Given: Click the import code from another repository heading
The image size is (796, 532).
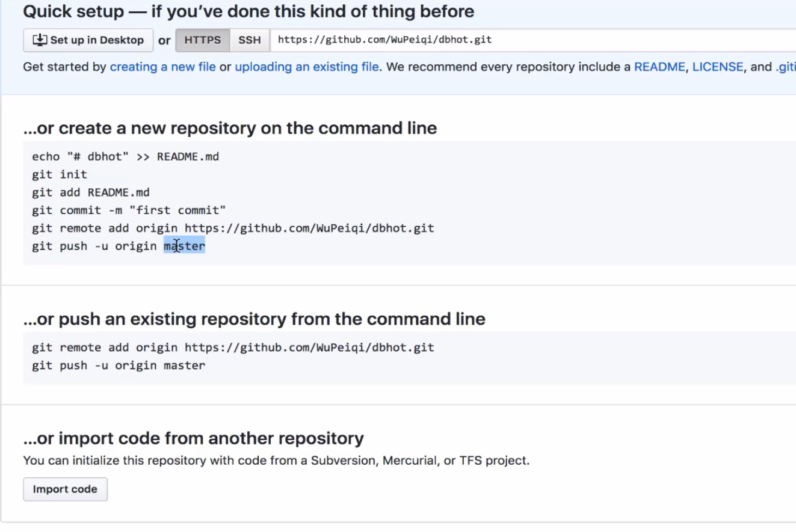Looking at the screenshot, I should 193,438.
